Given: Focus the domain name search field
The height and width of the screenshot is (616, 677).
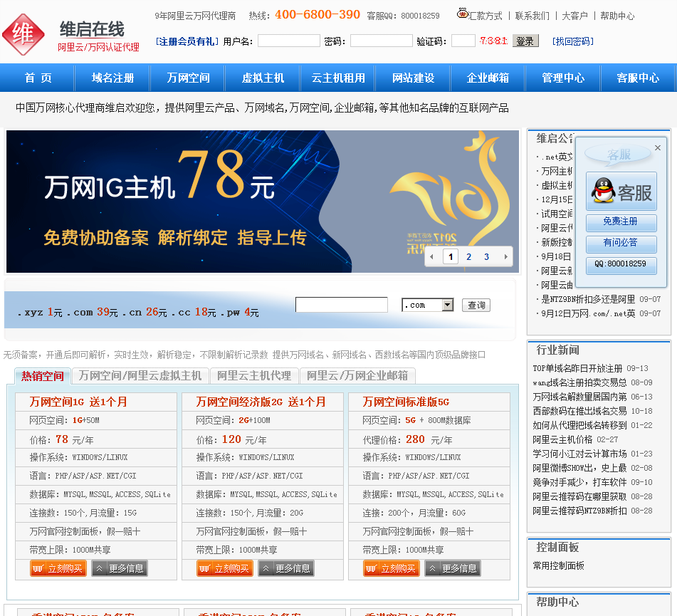Looking at the screenshot, I should click(342, 305).
